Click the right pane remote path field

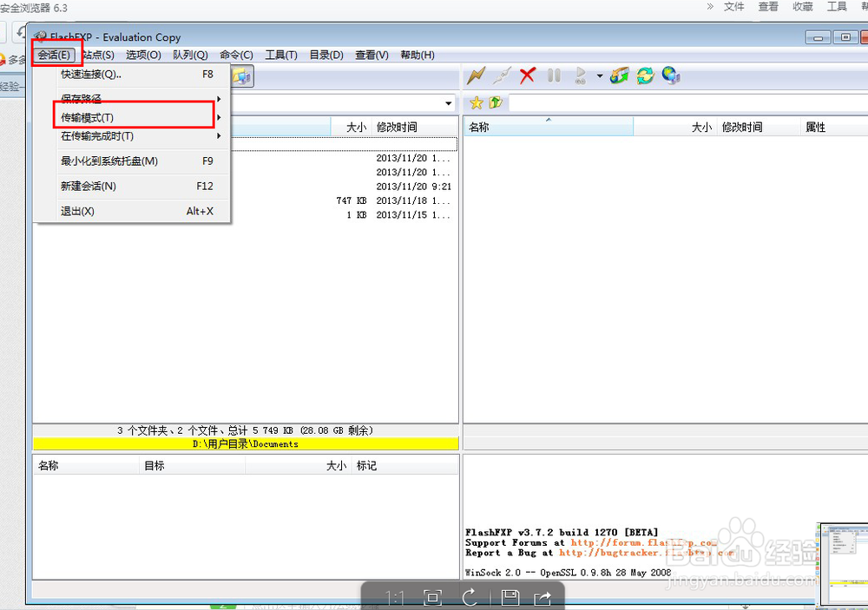click(x=688, y=102)
